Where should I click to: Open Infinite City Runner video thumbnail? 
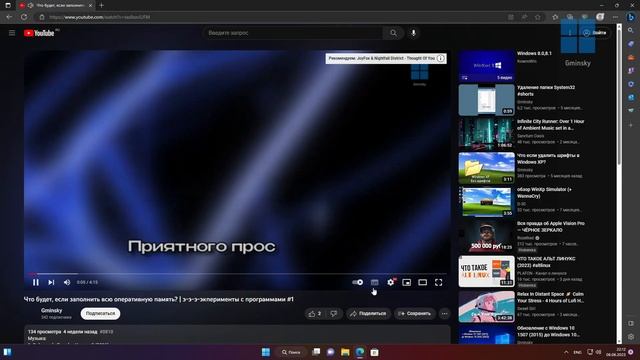pyautogui.click(x=487, y=134)
